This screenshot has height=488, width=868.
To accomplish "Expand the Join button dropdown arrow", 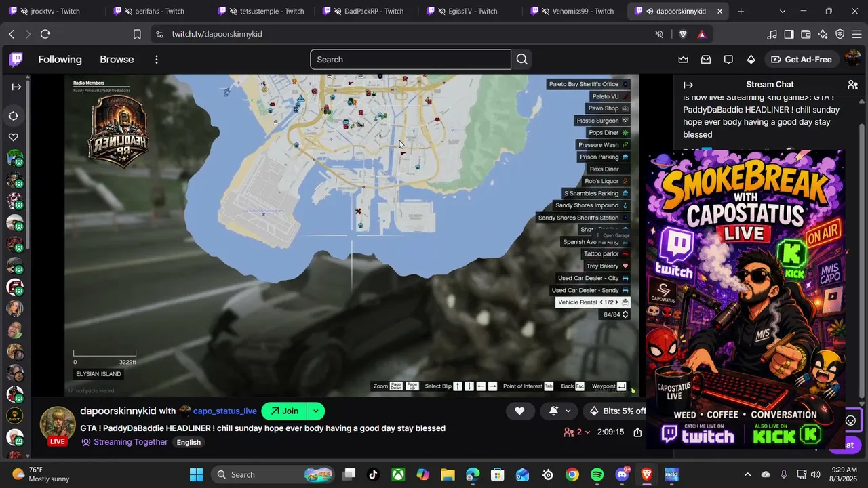I will pyautogui.click(x=315, y=411).
